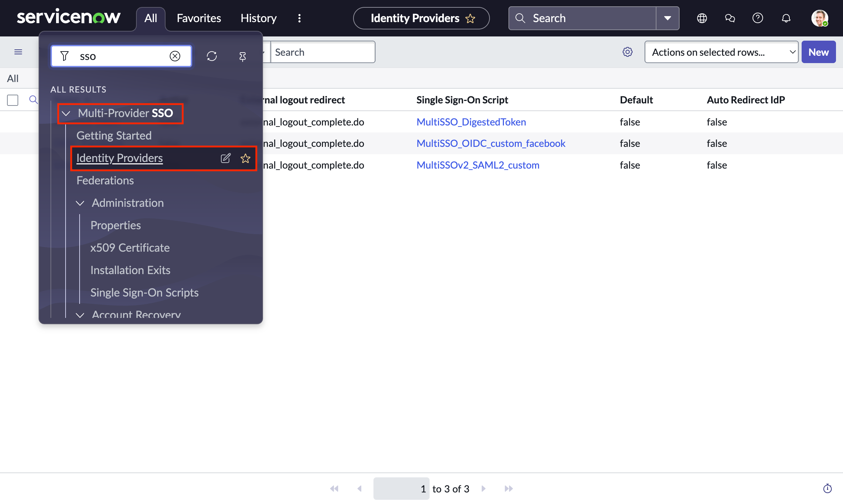The width and height of the screenshot is (843, 504).
Task: Refresh the navigation menu results
Action: pyautogui.click(x=212, y=56)
